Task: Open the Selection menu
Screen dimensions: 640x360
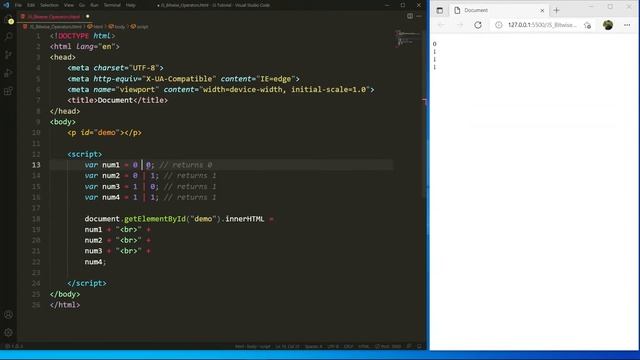Action: click(x=49, y=5)
